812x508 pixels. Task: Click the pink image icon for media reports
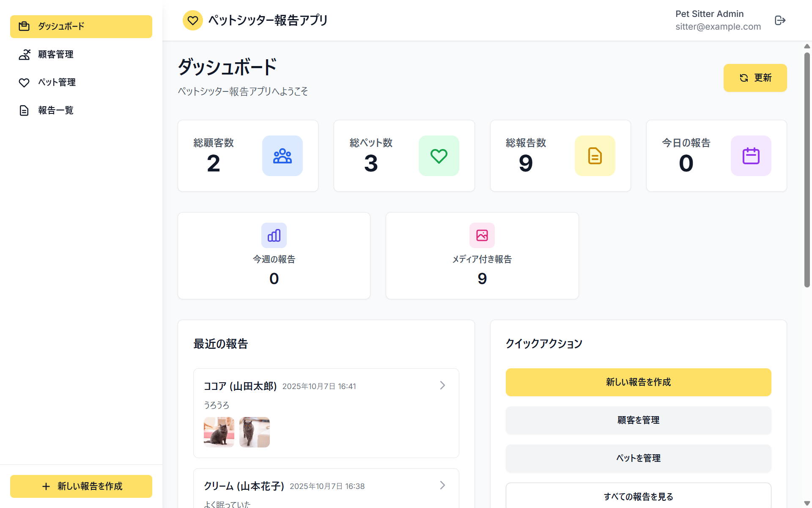click(x=482, y=235)
